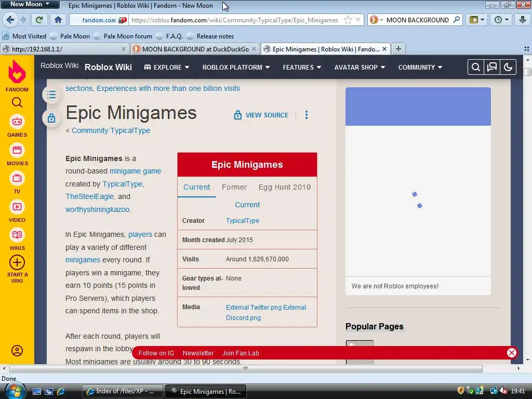This screenshot has width=532, height=399.
Task: Close the Epic Minigames browser tab
Action: click(x=384, y=49)
